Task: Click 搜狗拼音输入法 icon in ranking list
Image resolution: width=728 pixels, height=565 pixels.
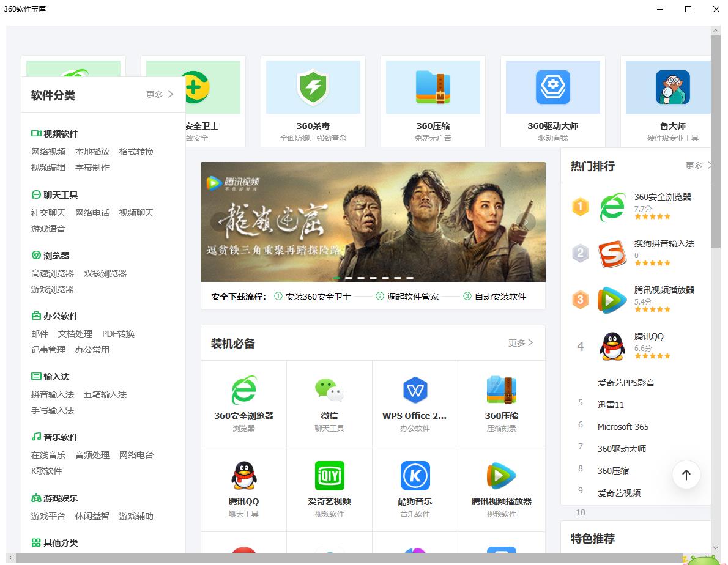Action: (x=612, y=253)
